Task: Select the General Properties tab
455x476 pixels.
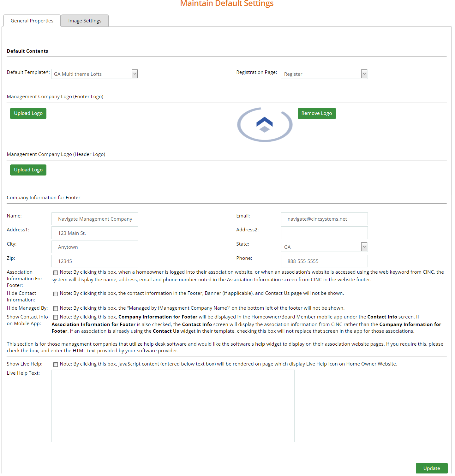Action: [32, 21]
